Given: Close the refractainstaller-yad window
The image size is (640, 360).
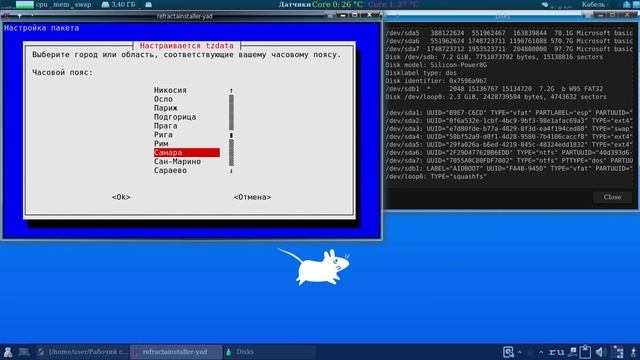Looking at the screenshot, I should coord(369,15).
